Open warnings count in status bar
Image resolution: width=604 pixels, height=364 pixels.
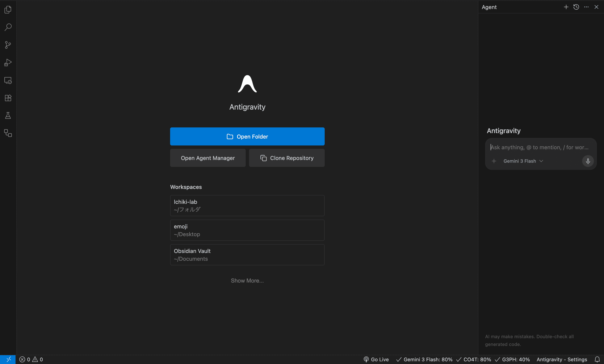pyautogui.click(x=38, y=360)
